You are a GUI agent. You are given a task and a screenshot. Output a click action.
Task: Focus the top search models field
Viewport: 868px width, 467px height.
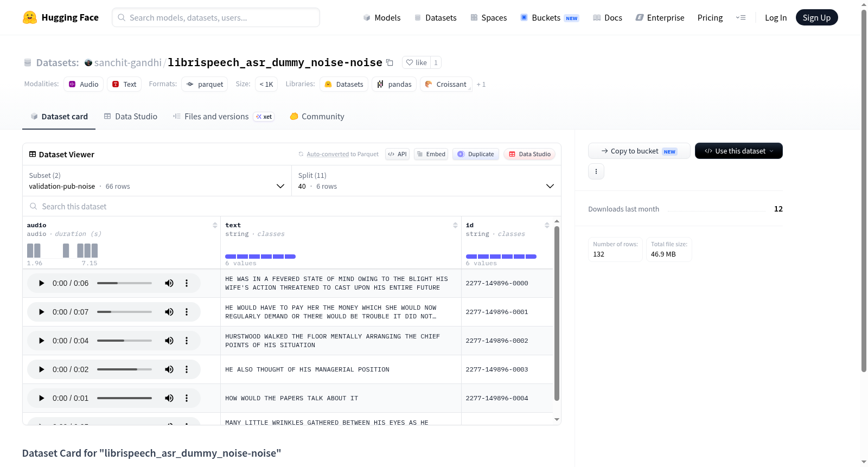tap(216, 17)
